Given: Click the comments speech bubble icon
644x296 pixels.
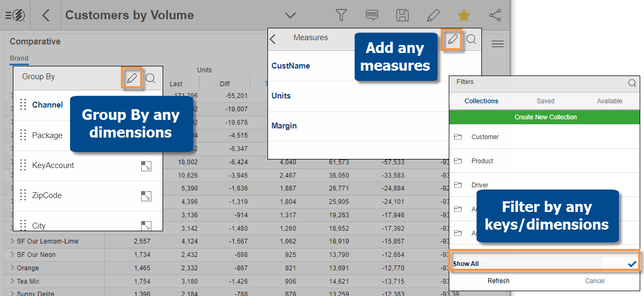Looking at the screenshot, I should [x=372, y=16].
